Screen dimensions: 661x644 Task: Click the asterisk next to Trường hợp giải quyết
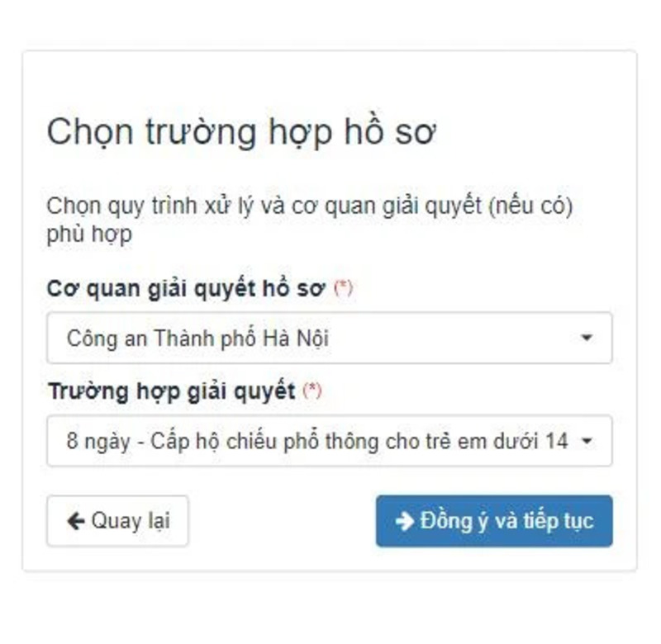311,387
